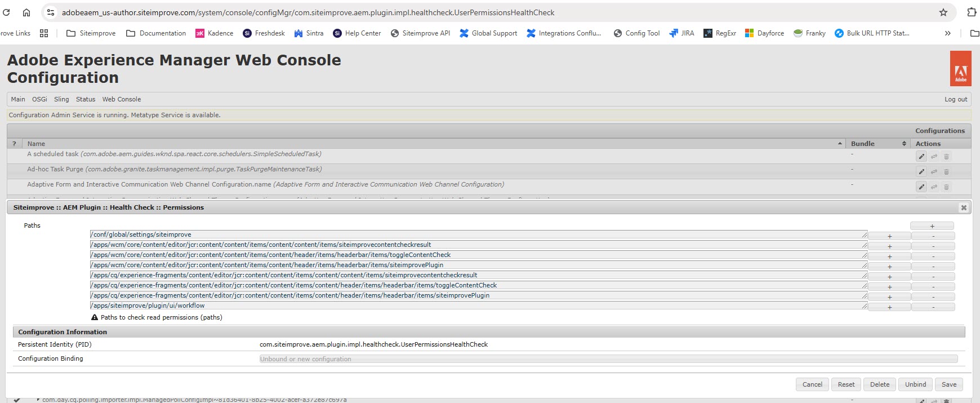Edit the /conf/global/settings/siteimprove path field
This screenshot has width=980, height=403.
point(479,234)
